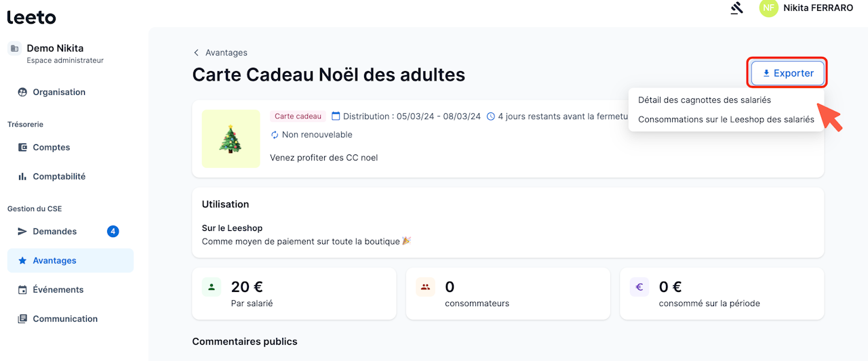
Task: Click the Demo Nikita organisation icon
Action: click(14, 48)
